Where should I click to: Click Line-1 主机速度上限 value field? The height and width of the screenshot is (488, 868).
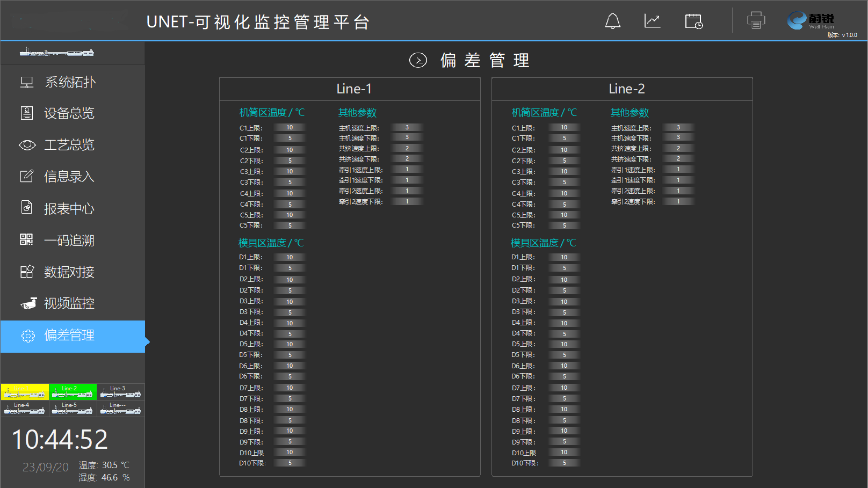[407, 128]
